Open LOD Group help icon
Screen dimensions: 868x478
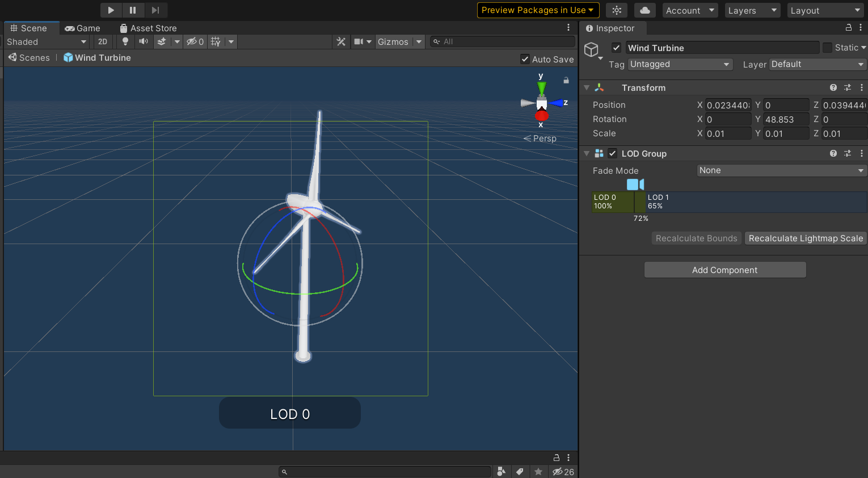click(x=833, y=154)
